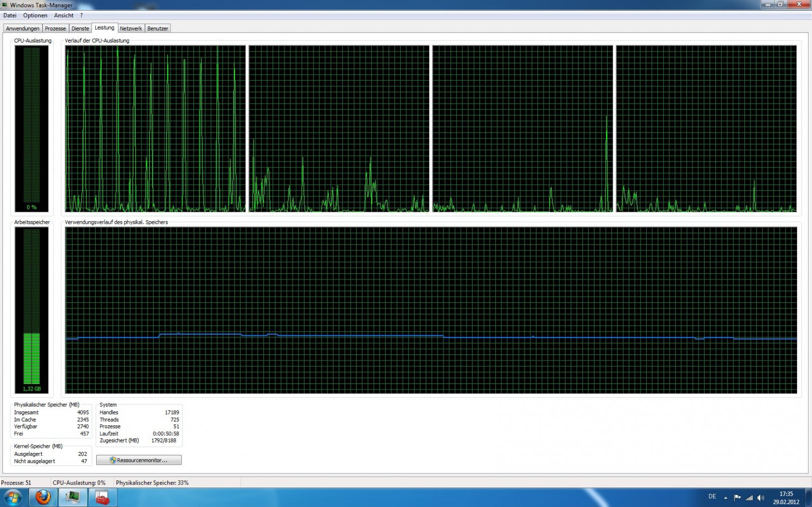
Task: Click the Action Center flag icon
Action: point(737,497)
